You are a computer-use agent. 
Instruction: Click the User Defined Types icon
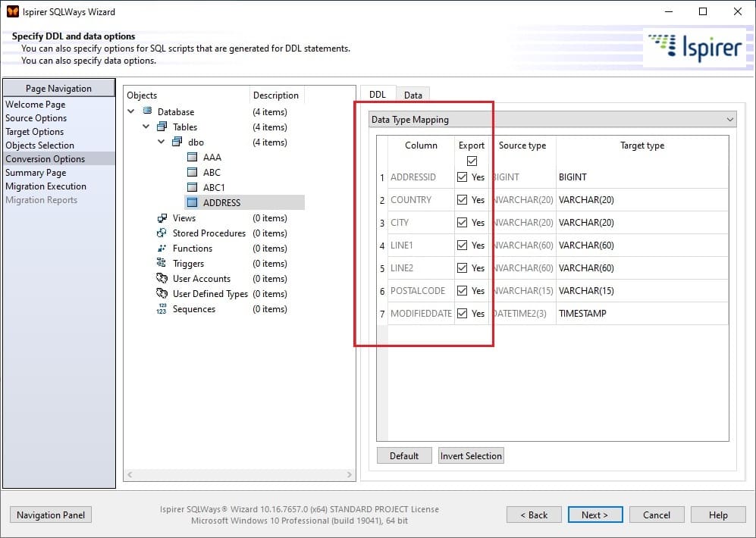click(x=162, y=293)
